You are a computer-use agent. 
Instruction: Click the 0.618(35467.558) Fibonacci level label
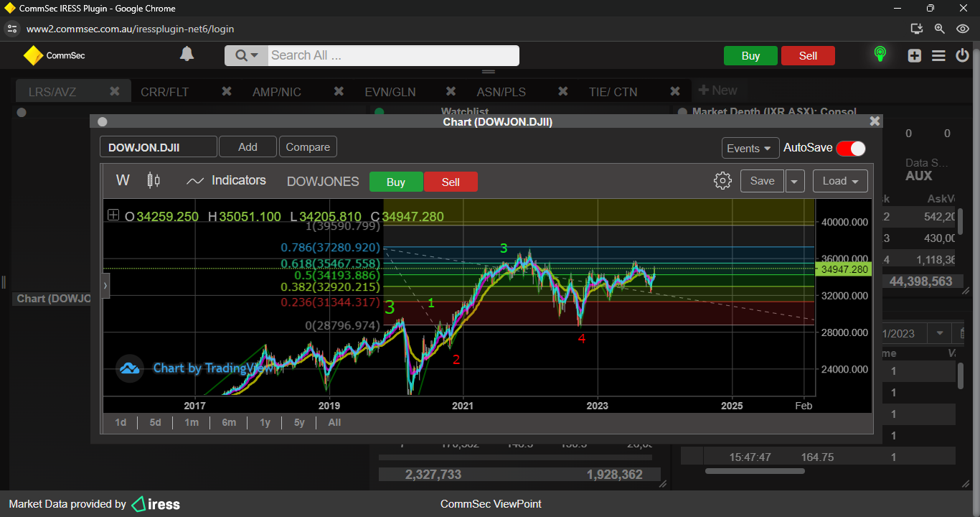[330, 264]
